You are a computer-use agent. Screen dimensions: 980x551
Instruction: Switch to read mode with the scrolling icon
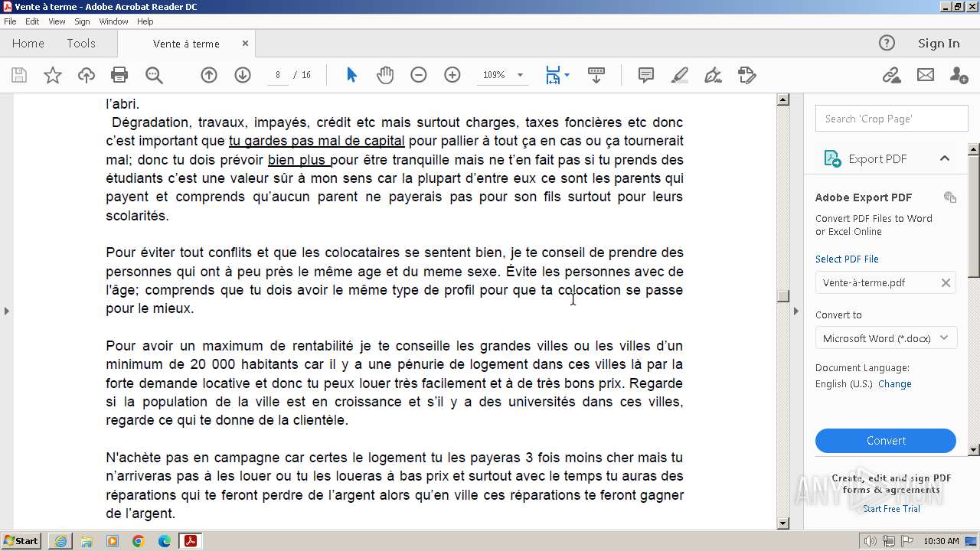click(x=596, y=75)
